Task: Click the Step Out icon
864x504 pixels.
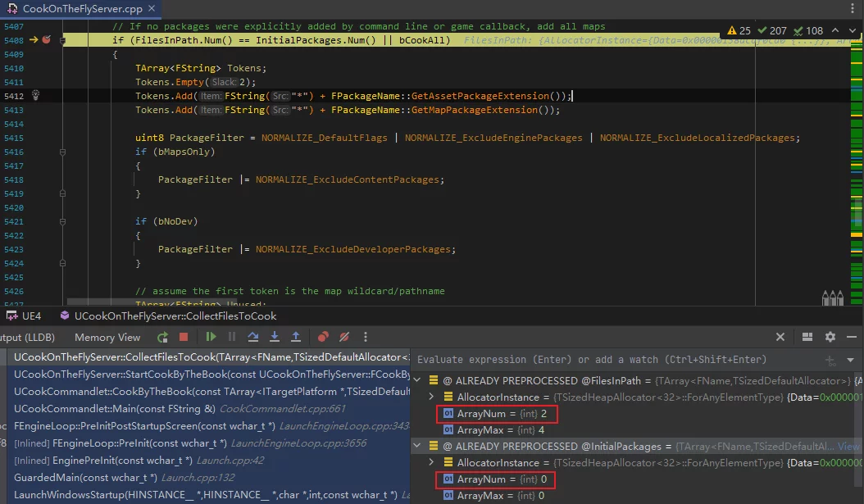Action: (x=295, y=337)
